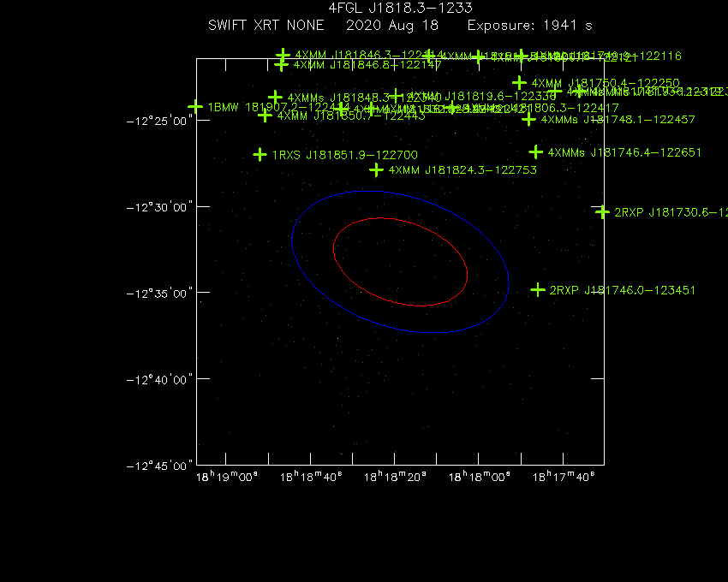Click the cross marker for 1BMW 181907.2
The height and width of the screenshot is (582, 728).
coord(195,107)
